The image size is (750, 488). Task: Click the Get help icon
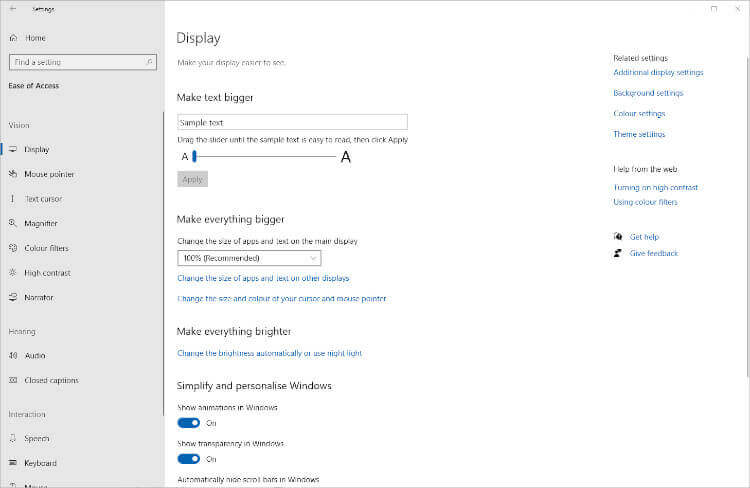[618, 237]
